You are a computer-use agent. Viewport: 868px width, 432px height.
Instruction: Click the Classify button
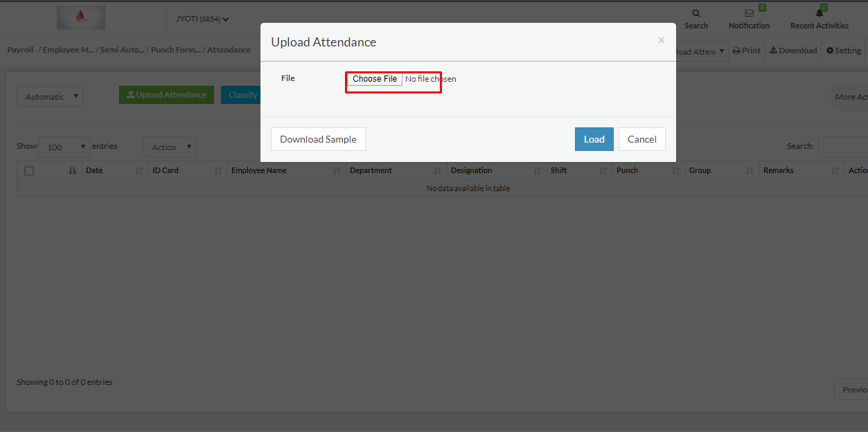240,95
